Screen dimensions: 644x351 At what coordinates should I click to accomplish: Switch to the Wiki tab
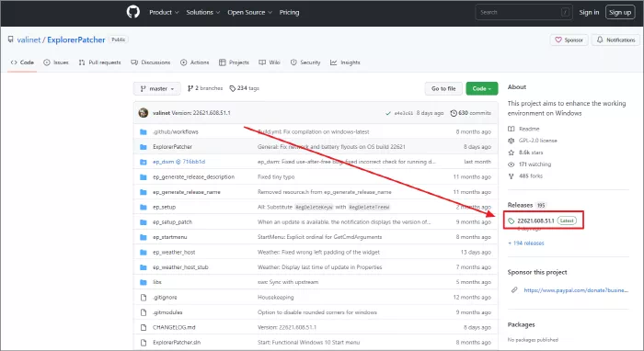pos(270,62)
